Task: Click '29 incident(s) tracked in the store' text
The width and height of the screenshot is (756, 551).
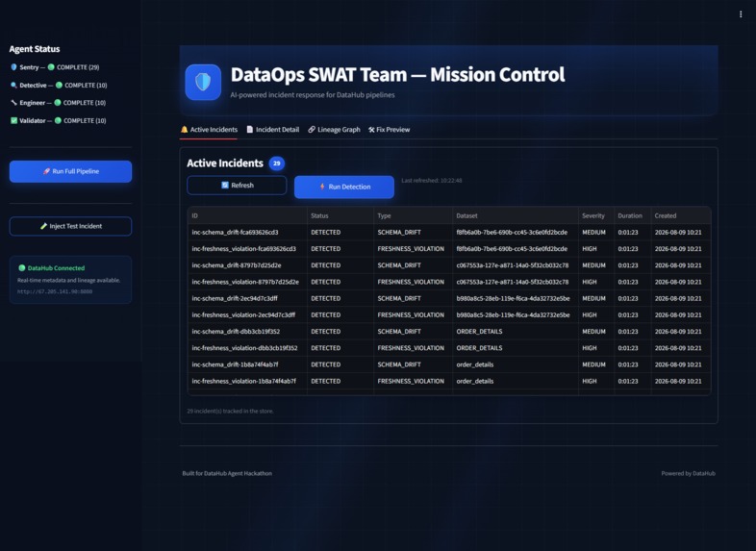Action: 230,412
